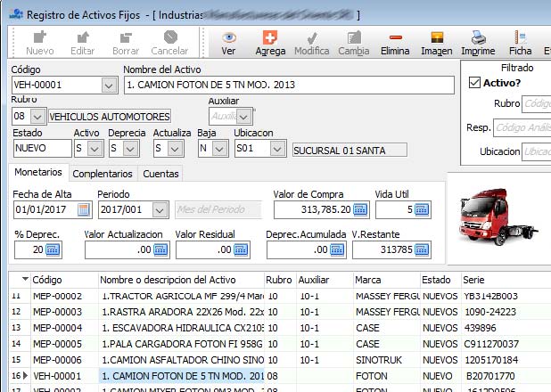The height and width of the screenshot is (392, 551).
Task: Expand the Periodo 2017/001 dropdown
Action: pos(160,210)
